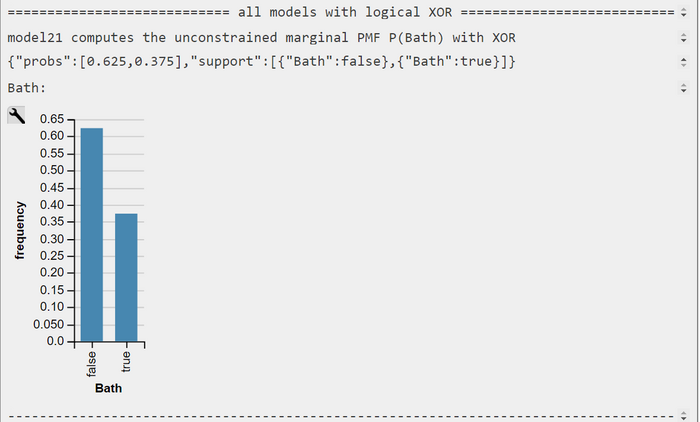Click the false x-axis label
Viewport: 700px width, 422px height.
tap(91, 364)
